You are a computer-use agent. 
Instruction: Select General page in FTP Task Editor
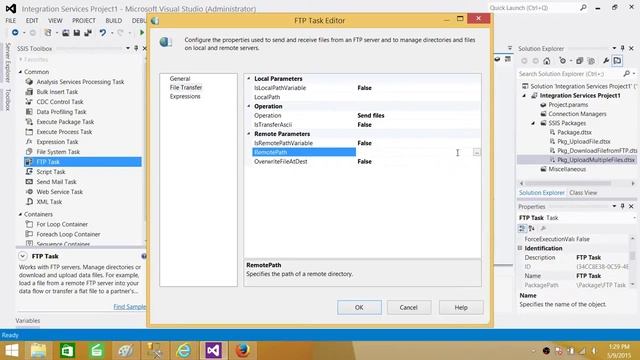(x=180, y=78)
